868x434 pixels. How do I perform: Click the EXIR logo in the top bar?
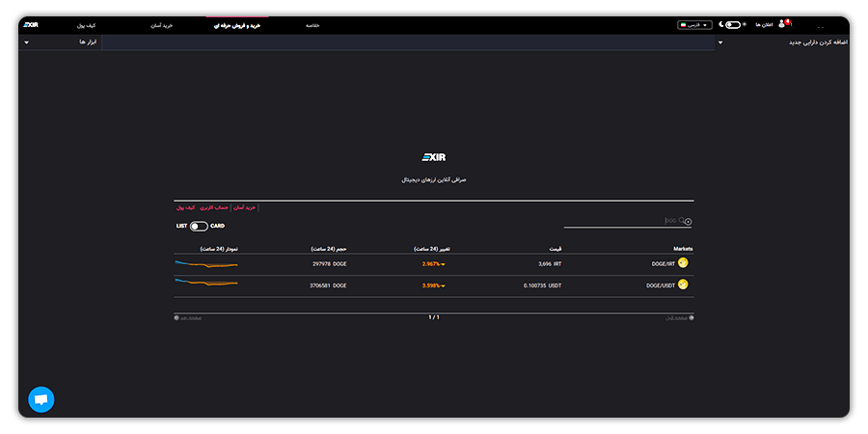[32, 25]
